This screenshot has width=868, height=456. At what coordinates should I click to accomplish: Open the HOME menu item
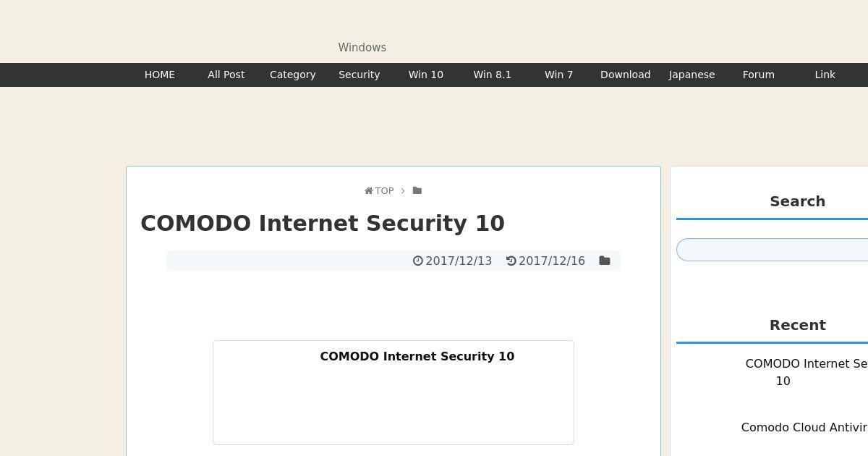tap(160, 75)
